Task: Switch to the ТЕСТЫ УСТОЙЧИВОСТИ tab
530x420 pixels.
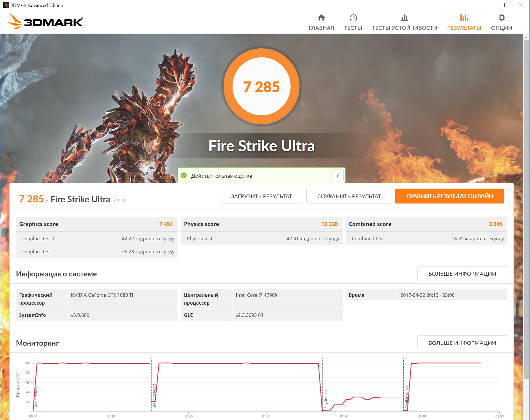Action: click(x=404, y=28)
